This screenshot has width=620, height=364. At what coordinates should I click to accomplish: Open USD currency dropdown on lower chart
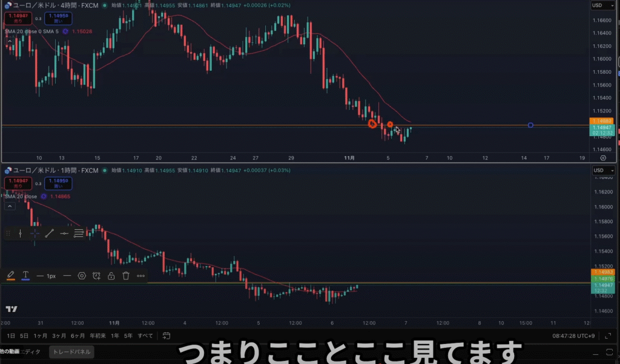[603, 171]
